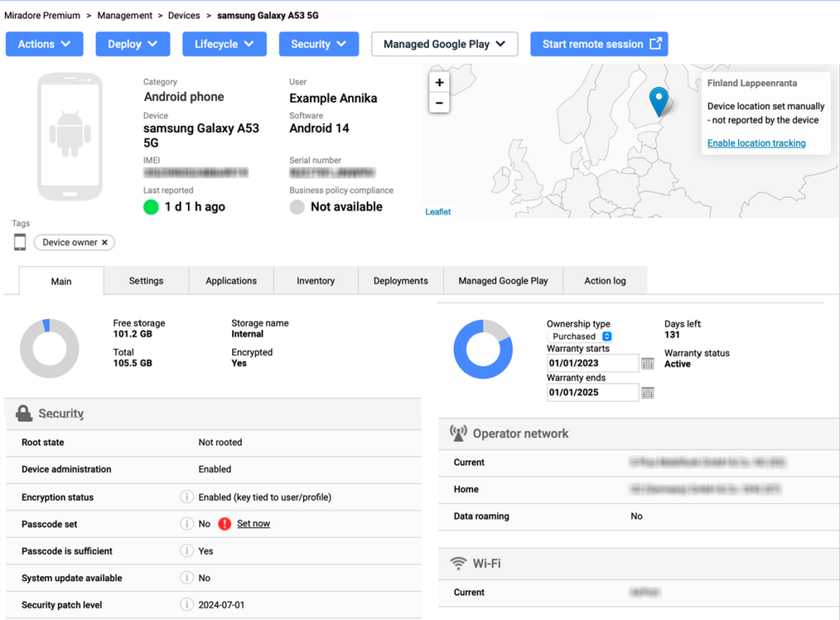Switch to the Main tab
The height and width of the screenshot is (620, 840).
tap(61, 281)
